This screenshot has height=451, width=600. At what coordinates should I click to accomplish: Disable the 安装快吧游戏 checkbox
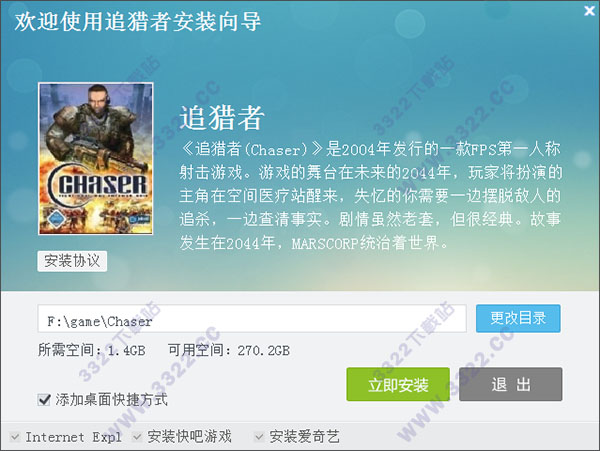(137, 436)
